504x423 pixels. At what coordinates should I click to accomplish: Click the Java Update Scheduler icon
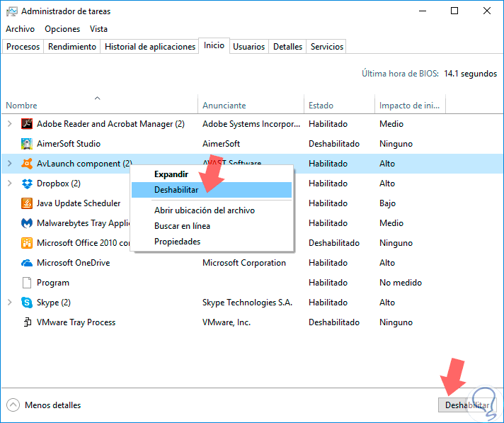[x=27, y=203]
